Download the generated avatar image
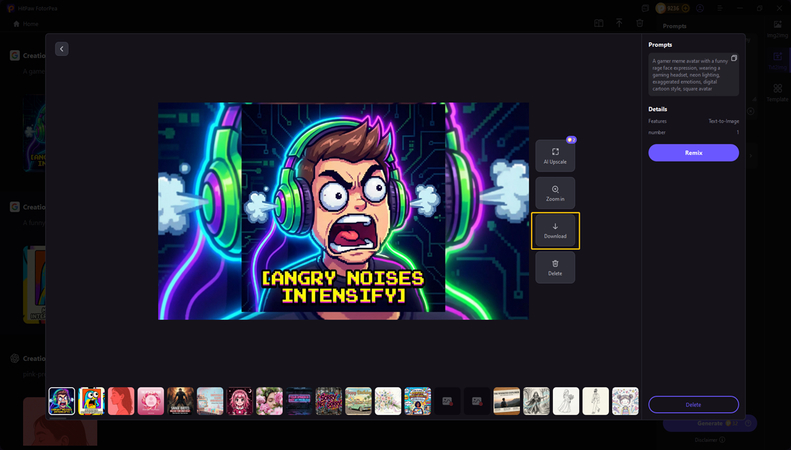The image size is (791, 450). (555, 230)
